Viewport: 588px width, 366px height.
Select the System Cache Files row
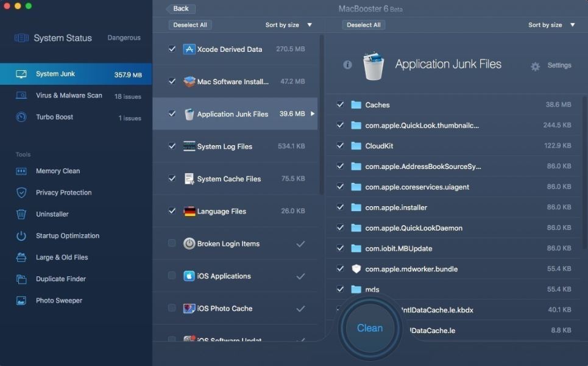[235, 179]
